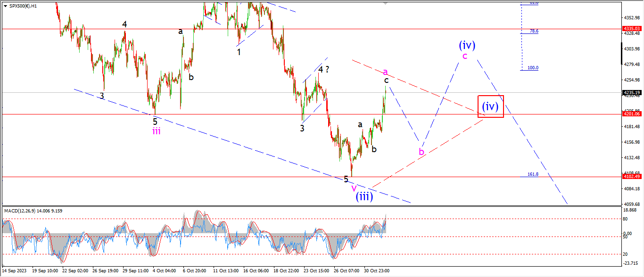Select the magenta v wave label

coord(354,187)
